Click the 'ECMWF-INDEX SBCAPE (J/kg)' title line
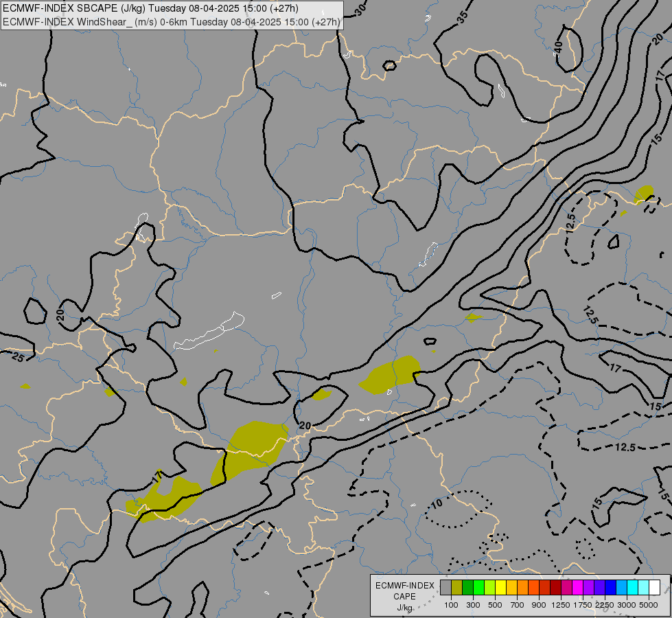Screen dimensions: 672x618 150,8
